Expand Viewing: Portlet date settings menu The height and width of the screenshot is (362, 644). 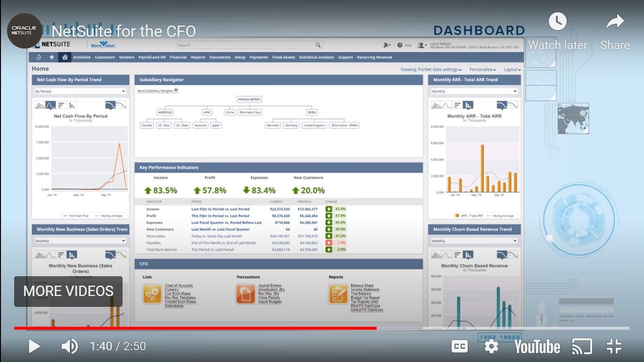click(x=431, y=70)
